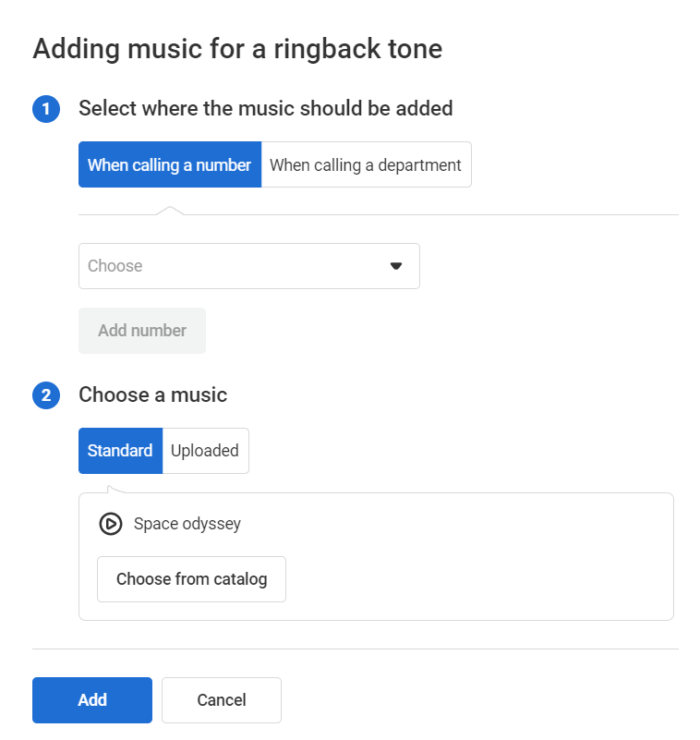Switch to 'When calling a department' tab
700x740 pixels.
(366, 165)
